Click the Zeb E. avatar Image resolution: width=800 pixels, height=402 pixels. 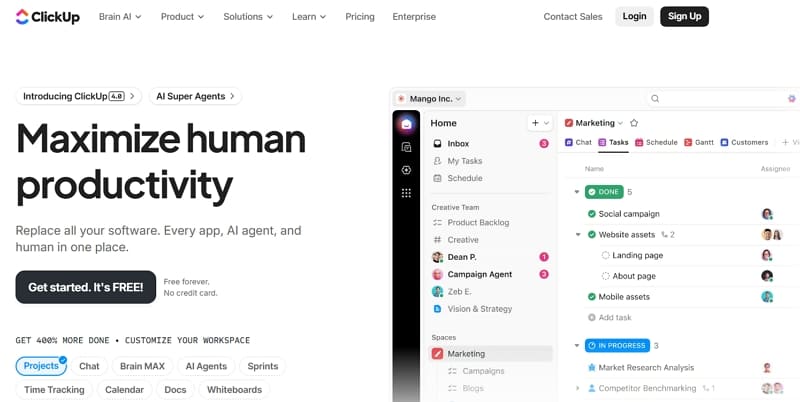437,292
